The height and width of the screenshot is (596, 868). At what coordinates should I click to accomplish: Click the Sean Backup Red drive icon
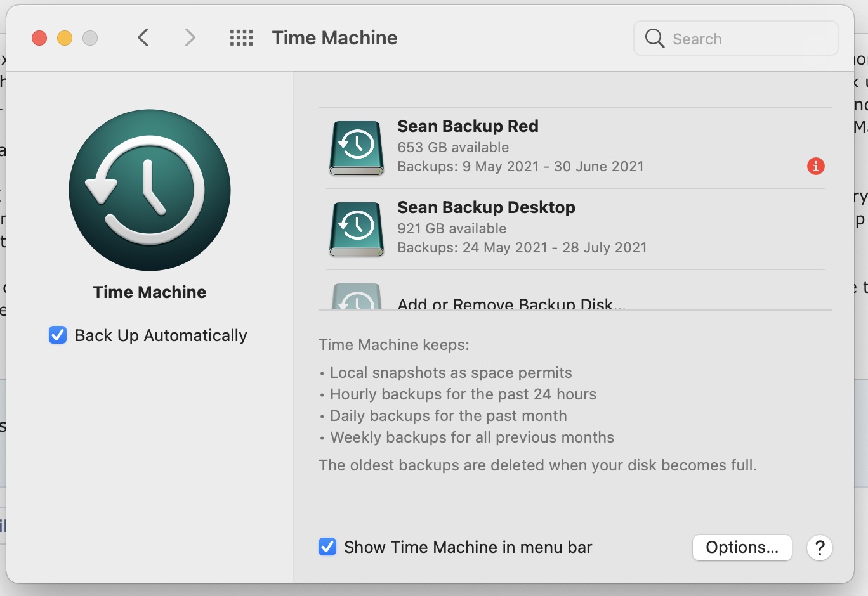pos(357,148)
